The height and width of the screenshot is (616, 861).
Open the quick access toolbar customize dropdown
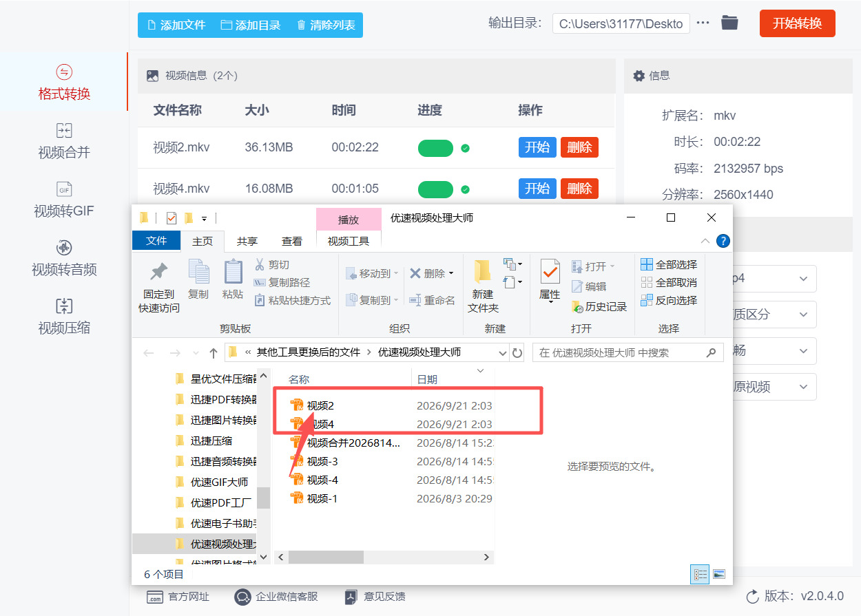pos(205,219)
